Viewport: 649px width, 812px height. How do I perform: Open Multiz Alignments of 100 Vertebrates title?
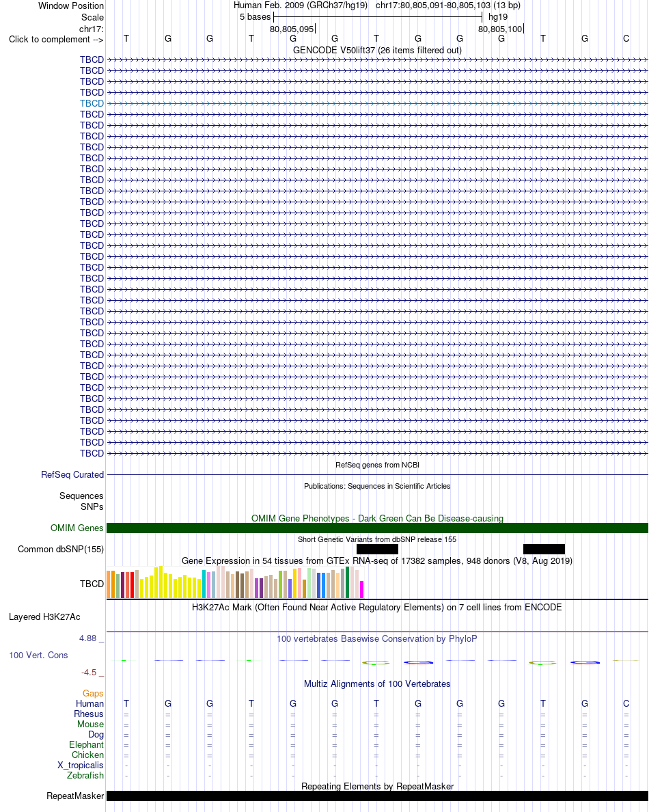(377, 684)
